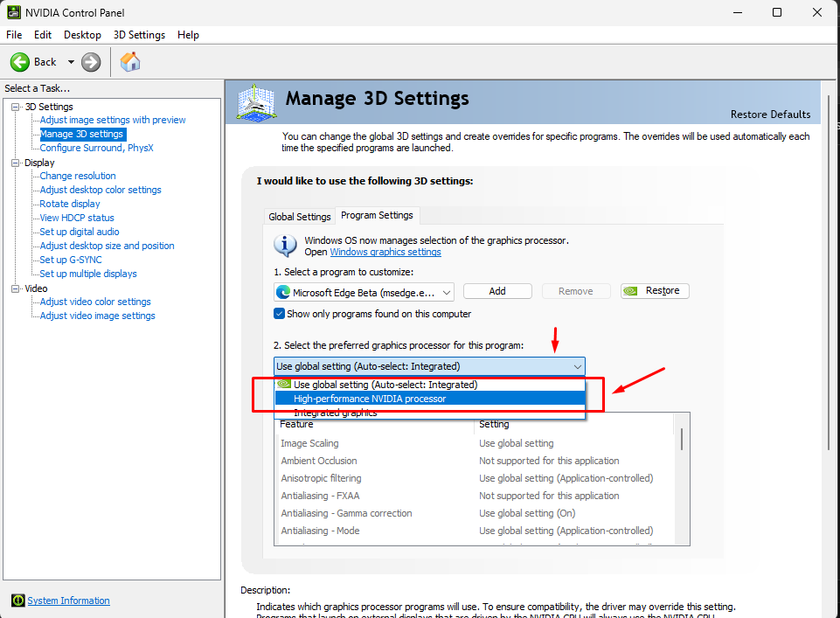Open the Windows graphics settings link

click(x=385, y=252)
